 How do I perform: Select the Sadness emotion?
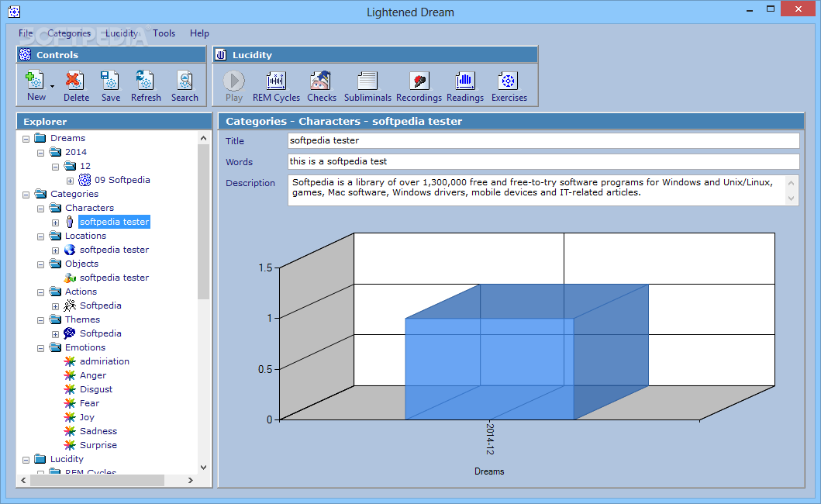click(x=98, y=431)
